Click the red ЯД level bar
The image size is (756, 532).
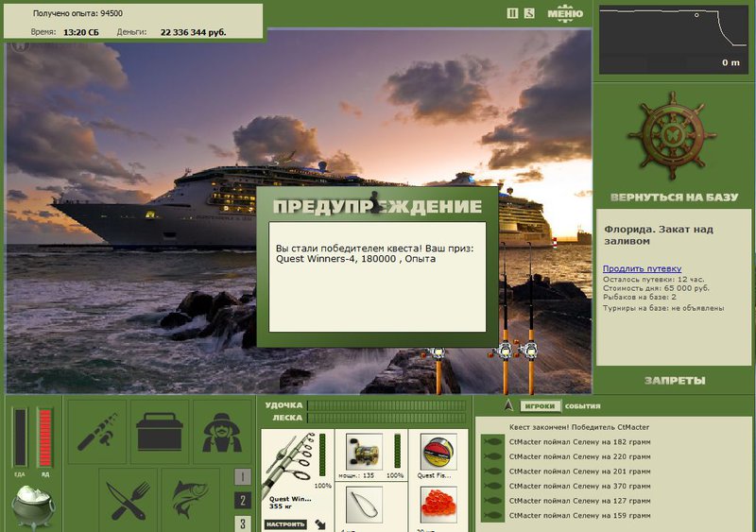pos(44,437)
